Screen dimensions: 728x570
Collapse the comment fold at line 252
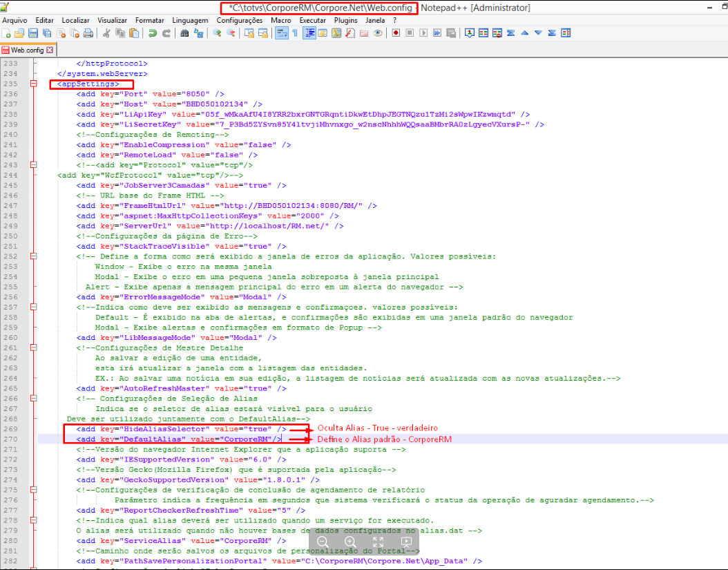(33, 256)
